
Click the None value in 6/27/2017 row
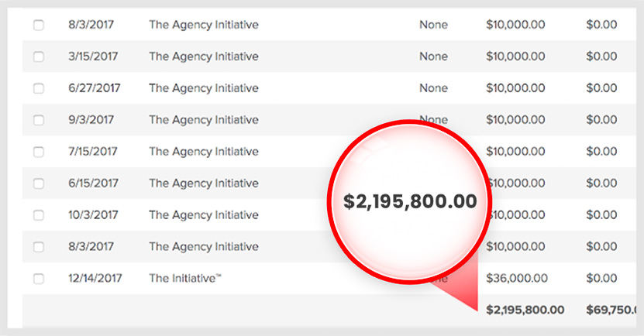coord(433,88)
